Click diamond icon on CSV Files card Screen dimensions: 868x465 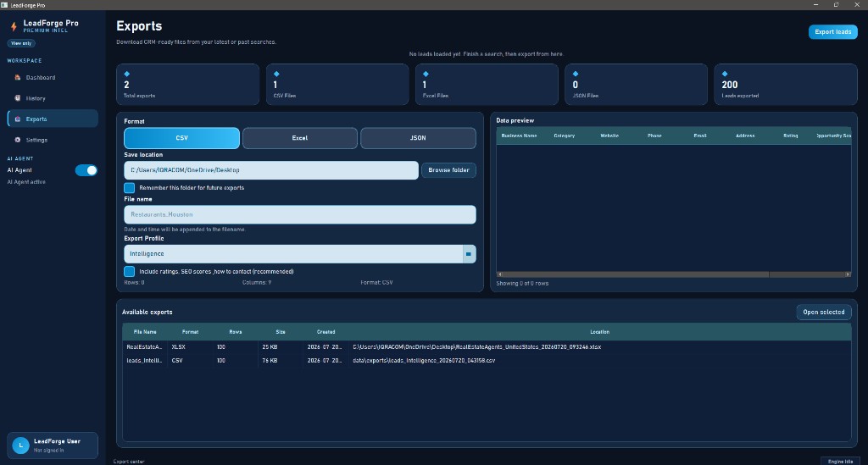point(276,74)
